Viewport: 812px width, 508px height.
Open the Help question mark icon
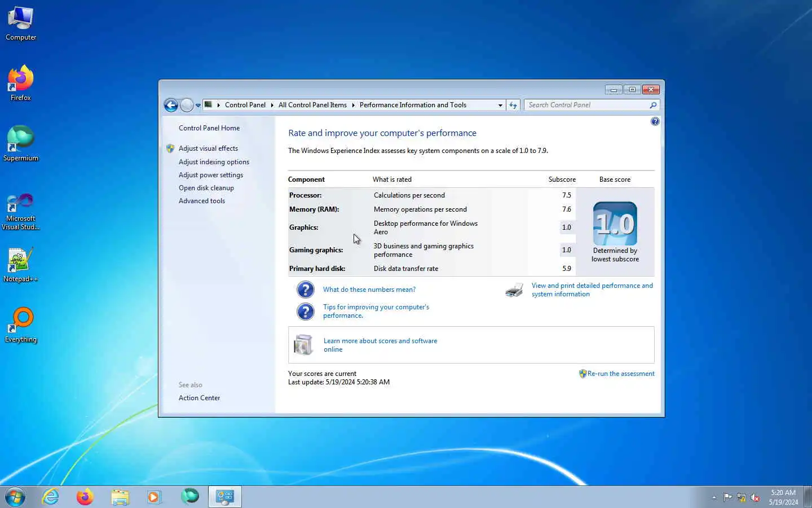(655, 121)
